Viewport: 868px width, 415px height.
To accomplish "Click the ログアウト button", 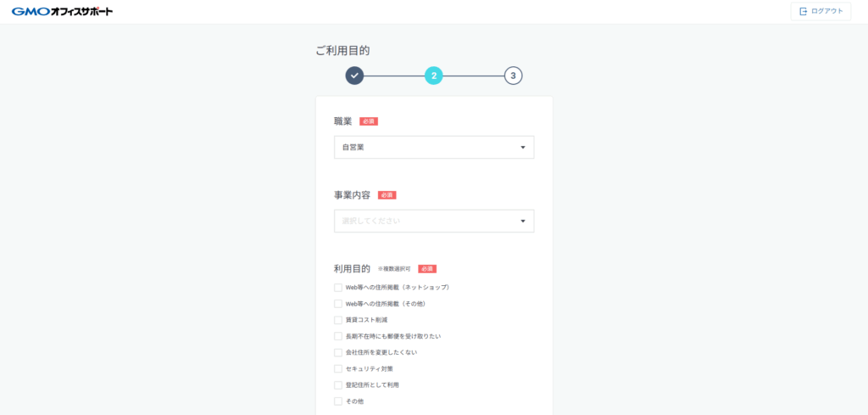I will (x=821, y=11).
